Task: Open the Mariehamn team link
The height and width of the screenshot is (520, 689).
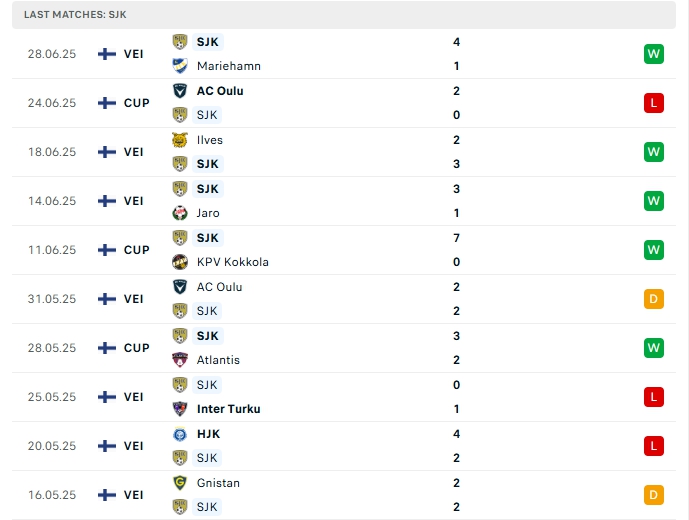Action: (x=229, y=66)
